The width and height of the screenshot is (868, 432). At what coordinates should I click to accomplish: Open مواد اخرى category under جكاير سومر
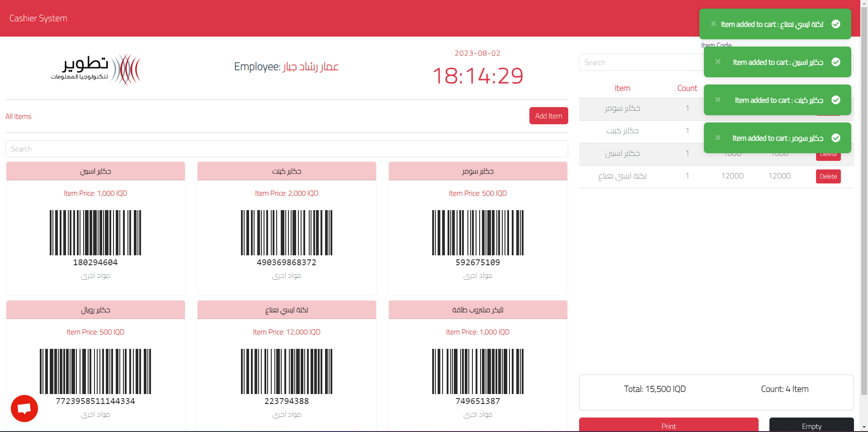click(478, 276)
